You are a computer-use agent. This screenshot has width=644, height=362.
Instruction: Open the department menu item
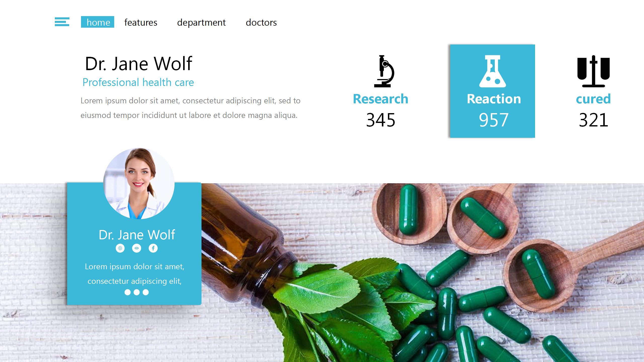201,23
